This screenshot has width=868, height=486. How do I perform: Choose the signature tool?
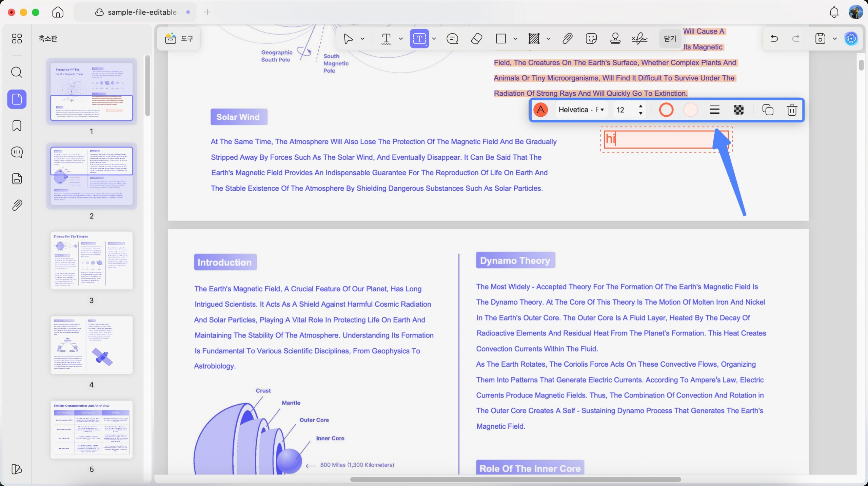tap(640, 39)
